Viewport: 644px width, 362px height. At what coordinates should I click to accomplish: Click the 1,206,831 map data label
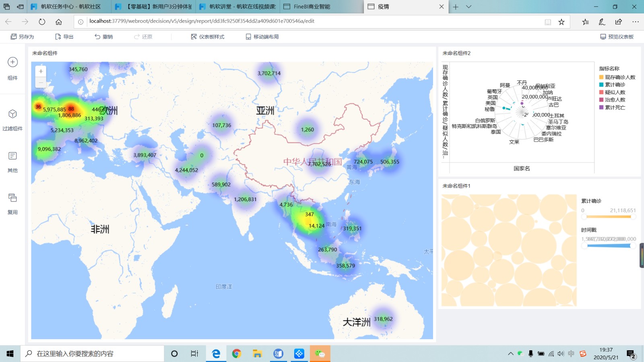click(245, 200)
